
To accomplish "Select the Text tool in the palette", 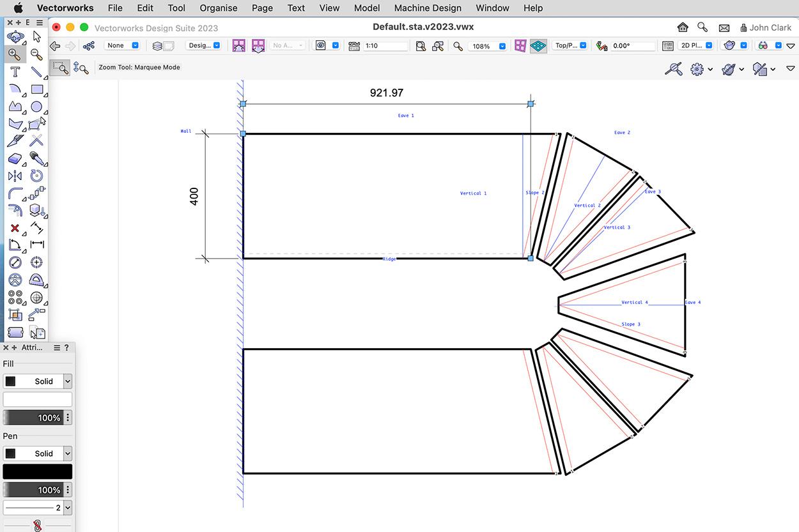I will [x=15, y=72].
